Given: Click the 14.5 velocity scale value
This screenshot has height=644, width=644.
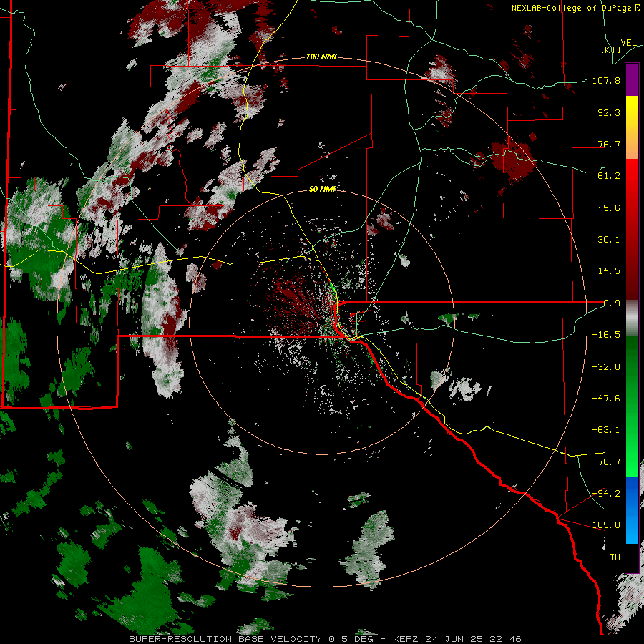Looking at the screenshot, I should click(609, 271).
